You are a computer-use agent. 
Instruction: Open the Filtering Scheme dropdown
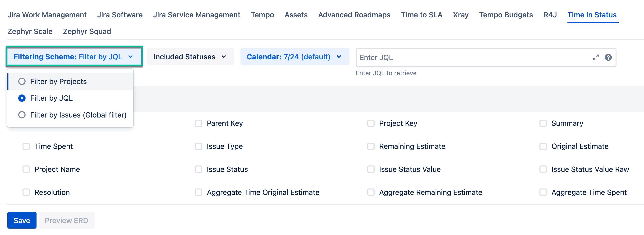[x=74, y=57]
